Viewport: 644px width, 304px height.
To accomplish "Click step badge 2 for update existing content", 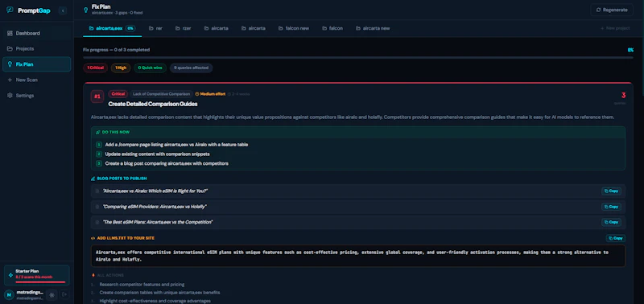I will [x=99, y=154].
